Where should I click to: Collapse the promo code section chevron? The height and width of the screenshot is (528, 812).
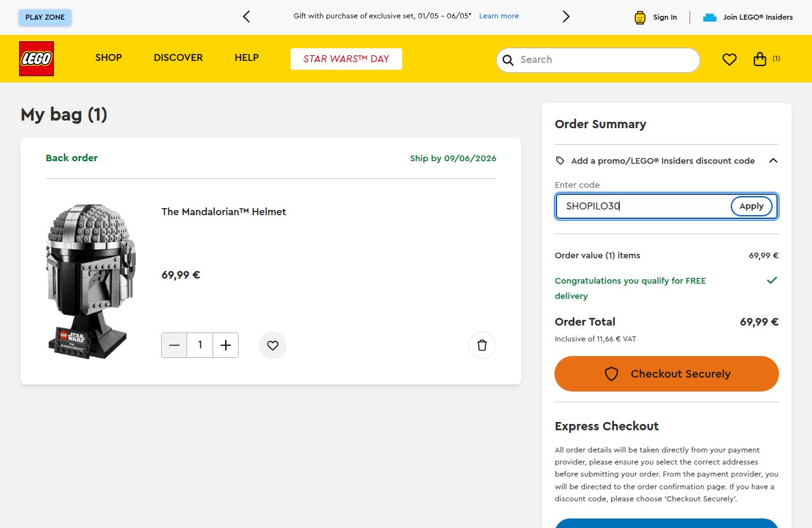click(773, 161)
